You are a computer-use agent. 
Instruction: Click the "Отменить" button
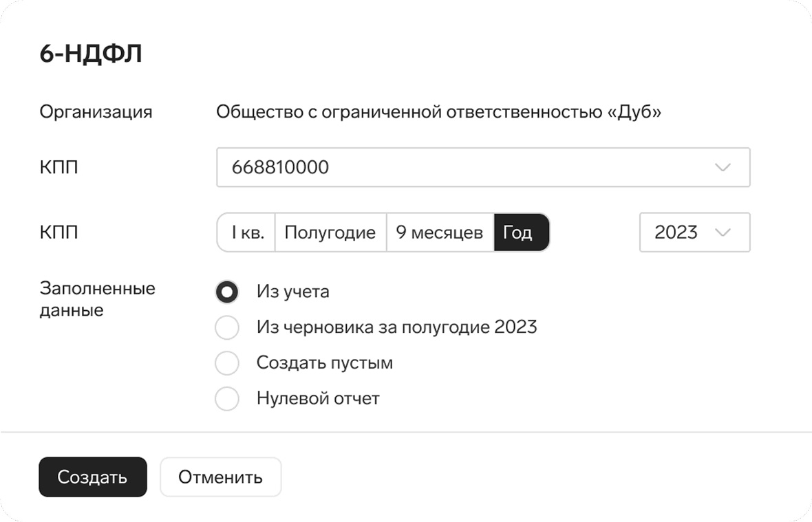220,477
